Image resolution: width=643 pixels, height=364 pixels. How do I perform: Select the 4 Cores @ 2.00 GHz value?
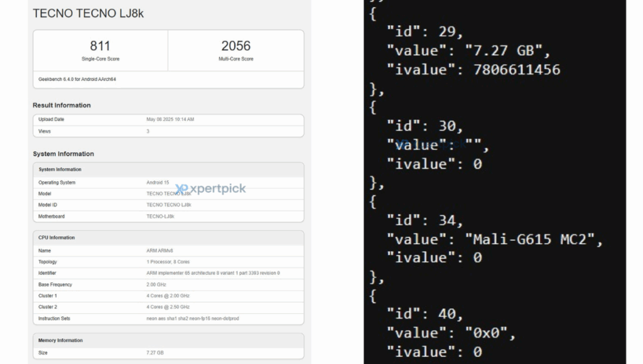(x=168, y=296)
